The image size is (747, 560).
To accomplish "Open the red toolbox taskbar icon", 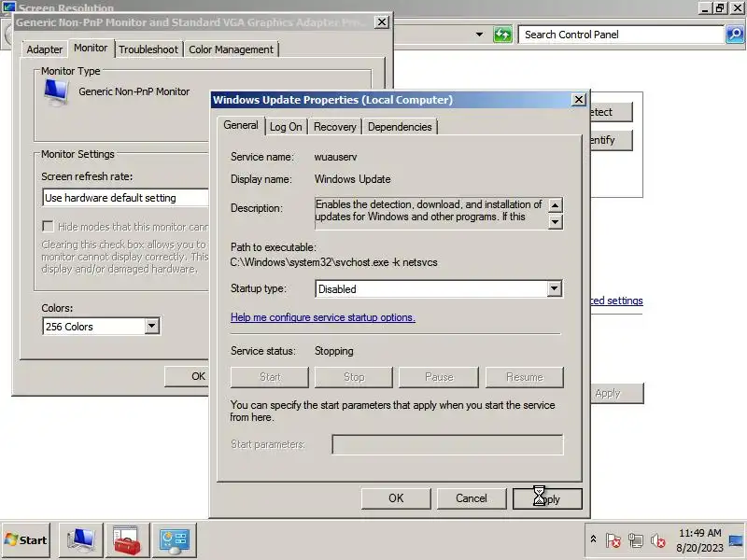I will pyautogui.click(x=128, y=540).
